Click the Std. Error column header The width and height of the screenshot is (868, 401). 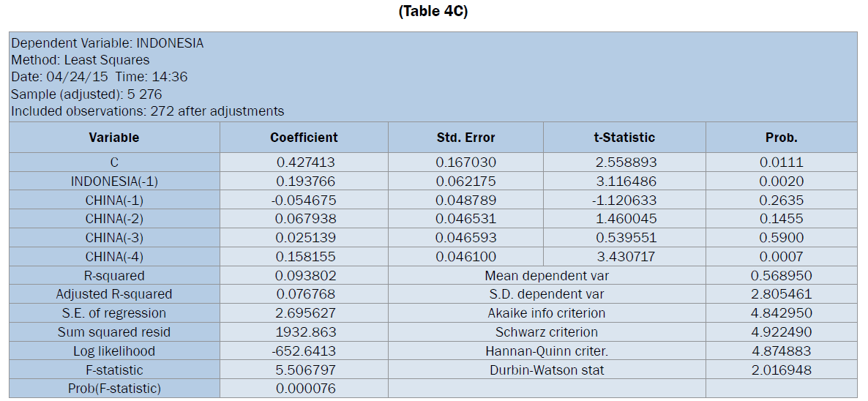tap(465, 137)
